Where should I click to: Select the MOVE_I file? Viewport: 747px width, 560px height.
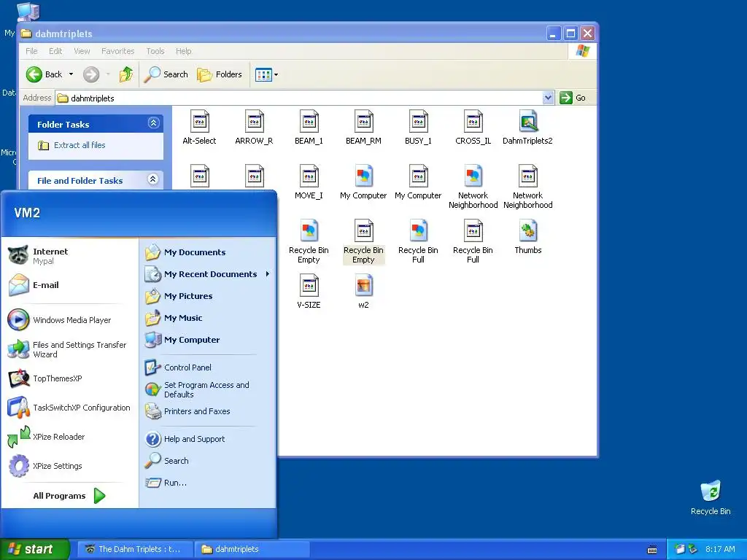(x=309, y=182)
